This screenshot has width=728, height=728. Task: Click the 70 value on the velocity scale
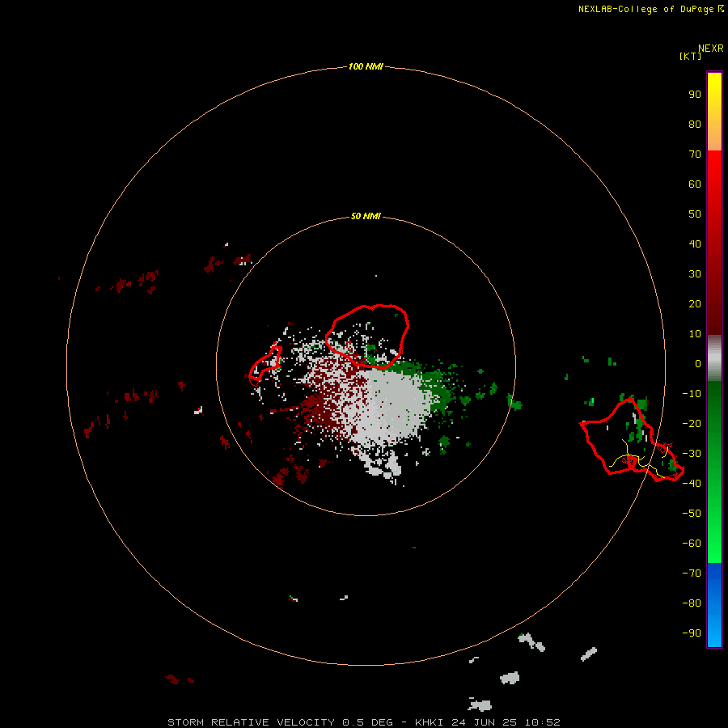tap(695, 154)
